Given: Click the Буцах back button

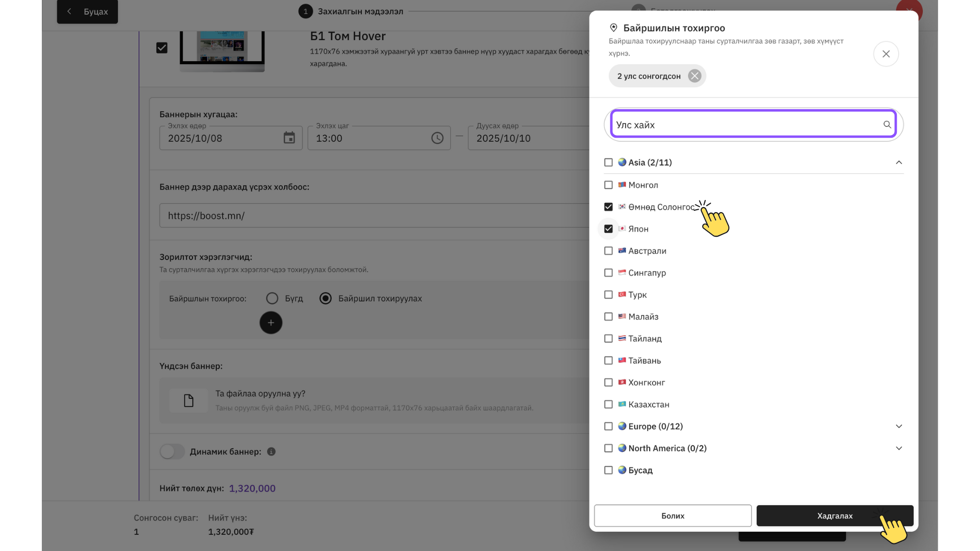Looking at the screenshot, I should click(87, 11).
